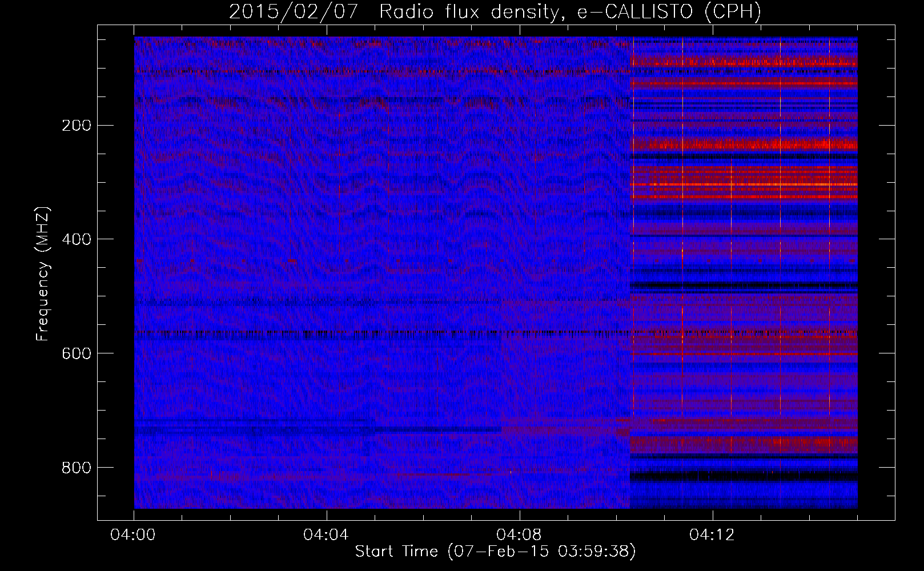Screen dimensions: 924x571
Task: Click the 200 frequency tick label
Action: [76, 126]
